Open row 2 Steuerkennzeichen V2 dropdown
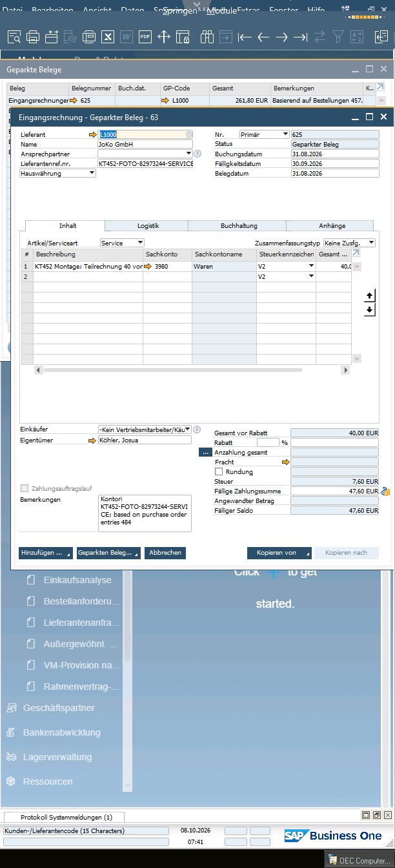Viewport: 395px width, 868px height. coord(311,276)
